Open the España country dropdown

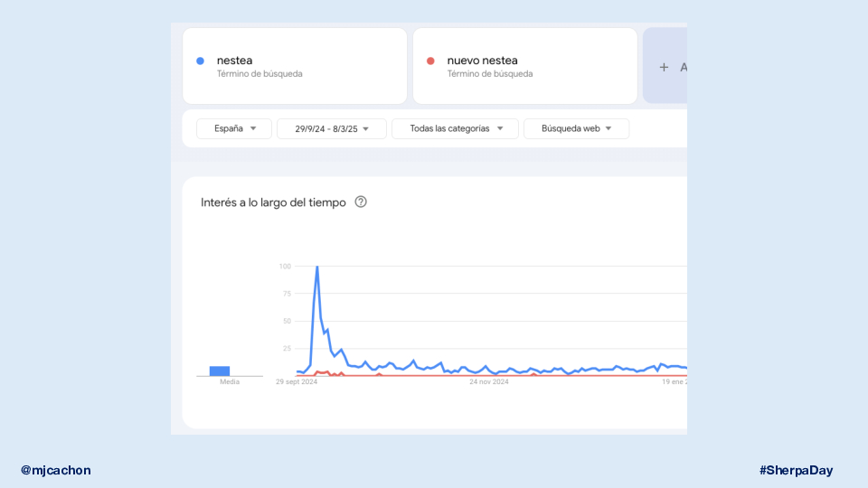[234, 128]
